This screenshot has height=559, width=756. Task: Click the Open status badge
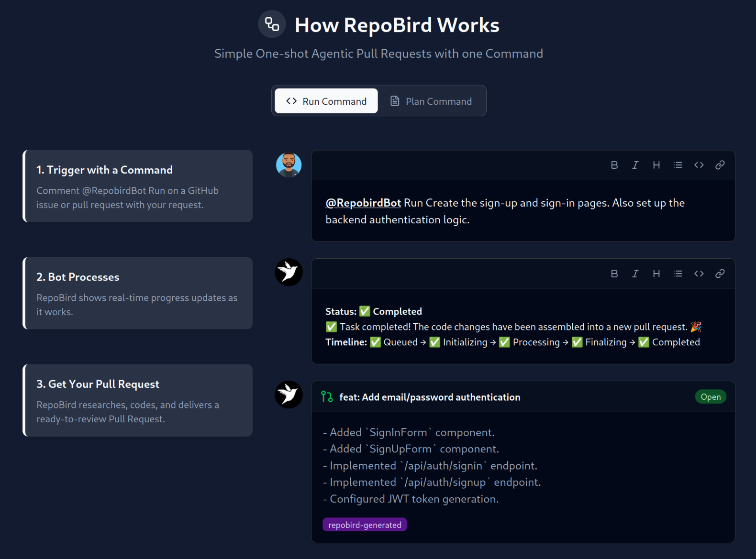pyautogui.click(x=711, y=396)
